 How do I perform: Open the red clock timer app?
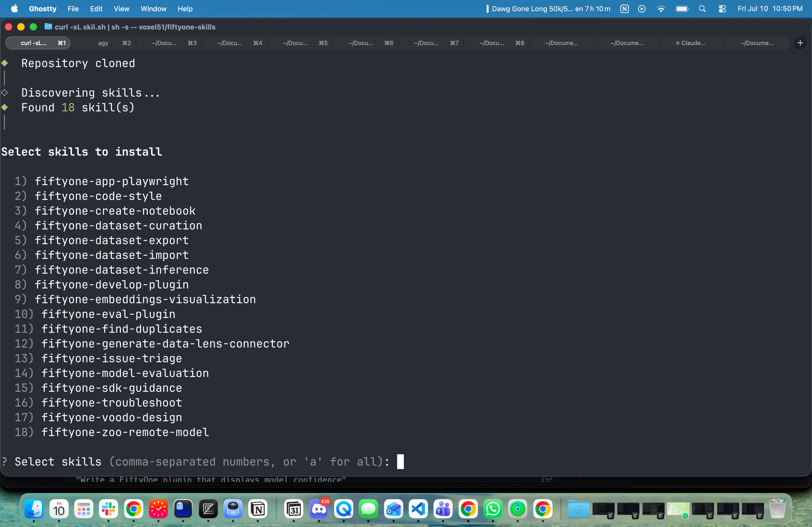(x=158, y=509)
